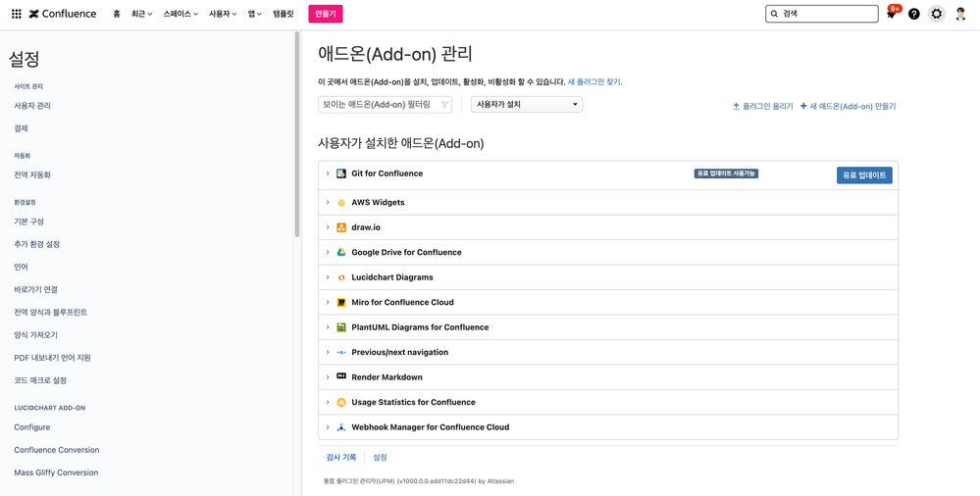Open the 사용자가 설치 dropdown
This screenshot has height=496, width=980.
pyautogui.click(x=526, y=104)
